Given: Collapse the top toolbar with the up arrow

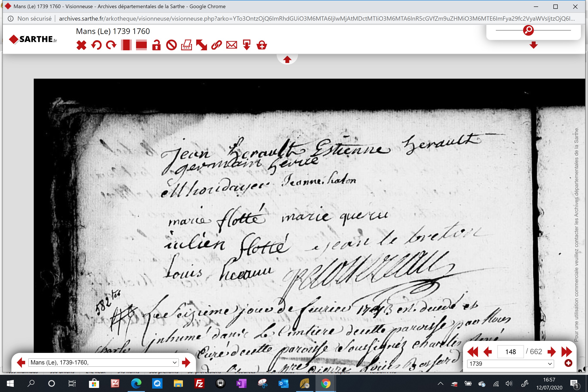Looking at the screenshot, I should tap(287, 60).
